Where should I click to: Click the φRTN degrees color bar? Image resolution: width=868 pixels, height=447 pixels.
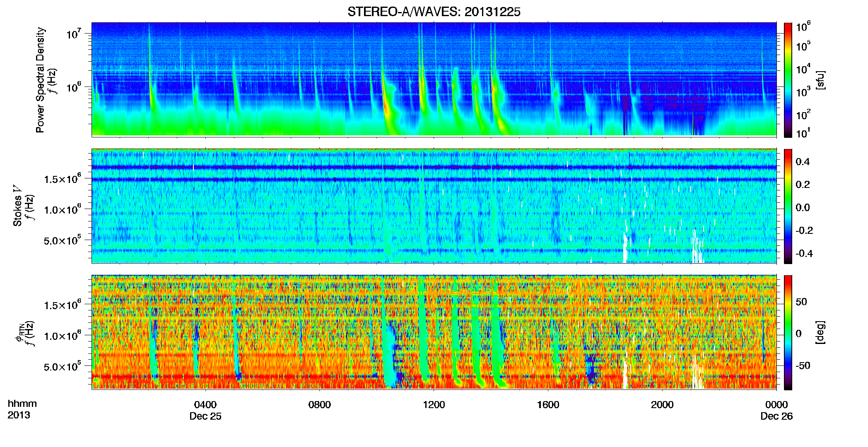[788, 332]
